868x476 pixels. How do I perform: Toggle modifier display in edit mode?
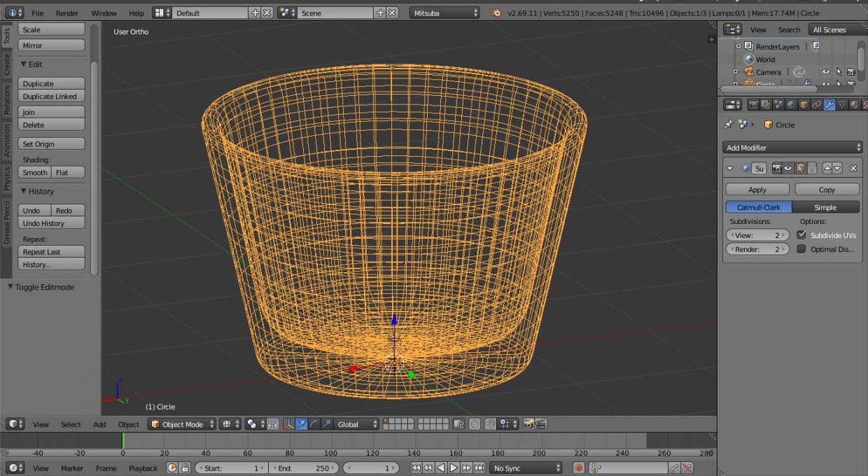[x=800, y=168]
